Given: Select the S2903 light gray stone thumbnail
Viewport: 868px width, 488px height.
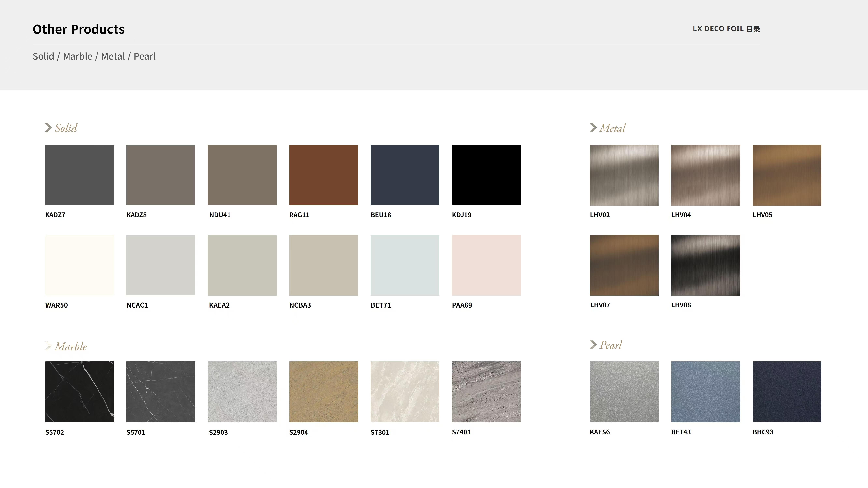Looking at the screenshot, I should point(242,392).
